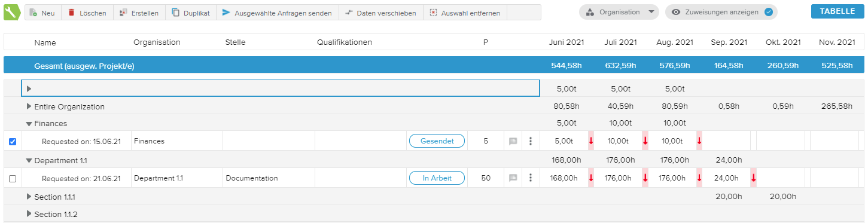868x223 pixels.
Task: Send selected requests with the arrow icon
Action: pyautogui.click(x=226, y=13)
